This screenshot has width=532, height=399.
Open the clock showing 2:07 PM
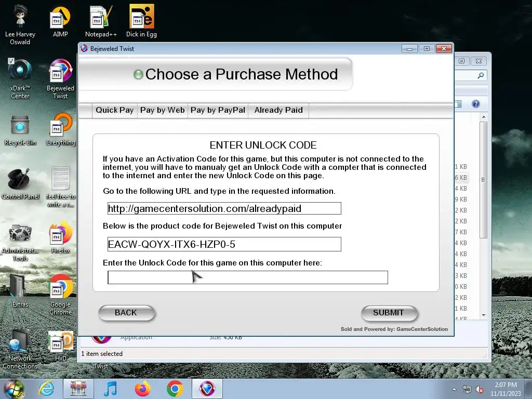pos(506,389)
